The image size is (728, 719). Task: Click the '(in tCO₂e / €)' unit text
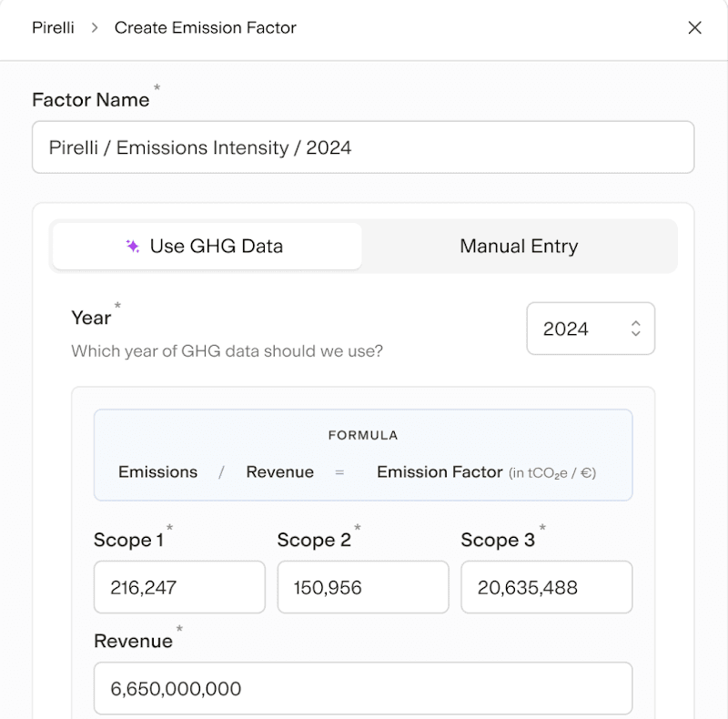point(552,473)
